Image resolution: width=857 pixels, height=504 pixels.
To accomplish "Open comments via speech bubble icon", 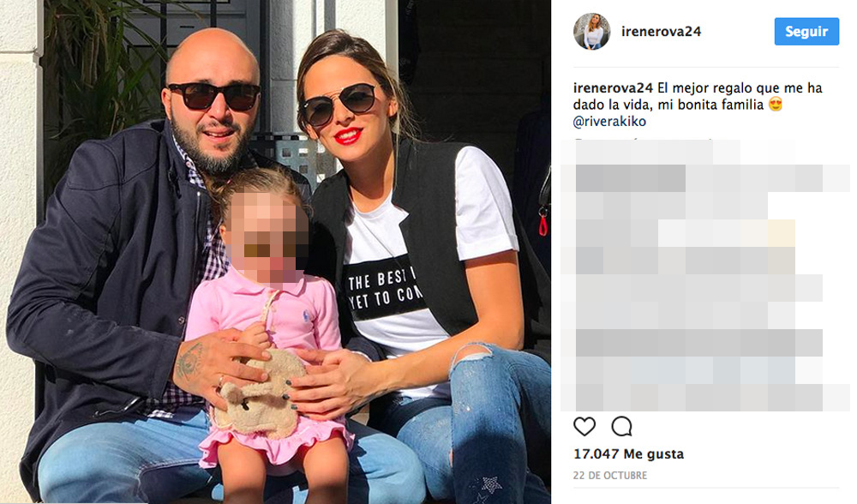I will tap(622, 426).
